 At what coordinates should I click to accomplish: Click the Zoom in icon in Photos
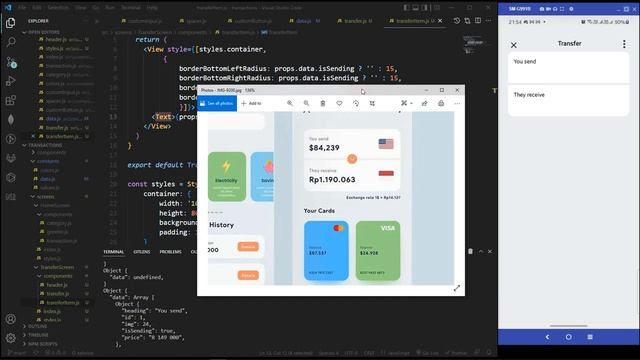click(290, 103)
